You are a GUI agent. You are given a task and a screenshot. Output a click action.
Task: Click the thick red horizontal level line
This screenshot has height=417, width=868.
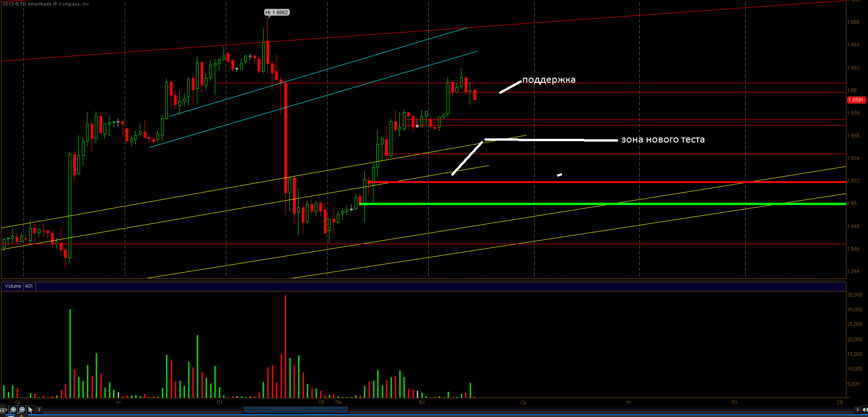tap(607, 182)
